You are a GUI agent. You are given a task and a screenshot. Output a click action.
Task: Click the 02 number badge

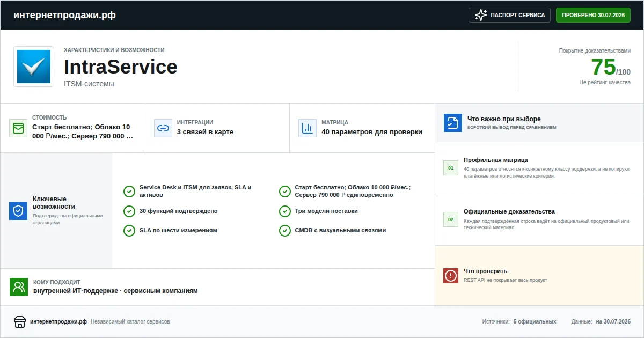click(451, 219)
